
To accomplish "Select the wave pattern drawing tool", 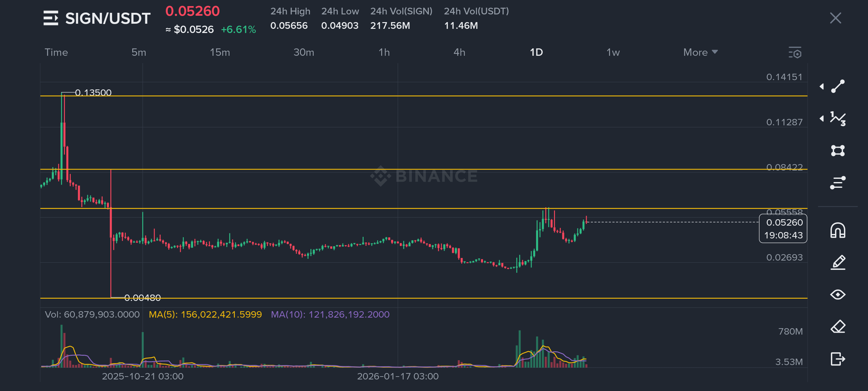I will pos(838,118).
